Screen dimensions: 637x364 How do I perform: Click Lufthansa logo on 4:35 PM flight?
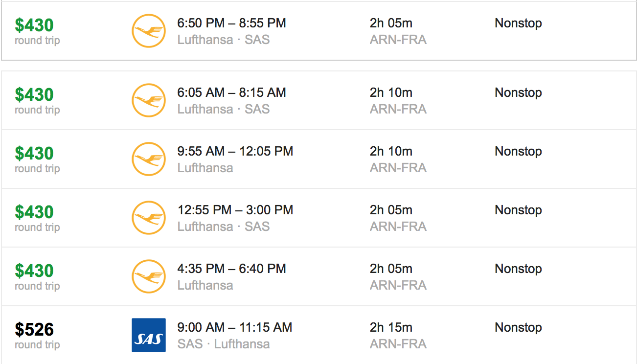[149, 276]
